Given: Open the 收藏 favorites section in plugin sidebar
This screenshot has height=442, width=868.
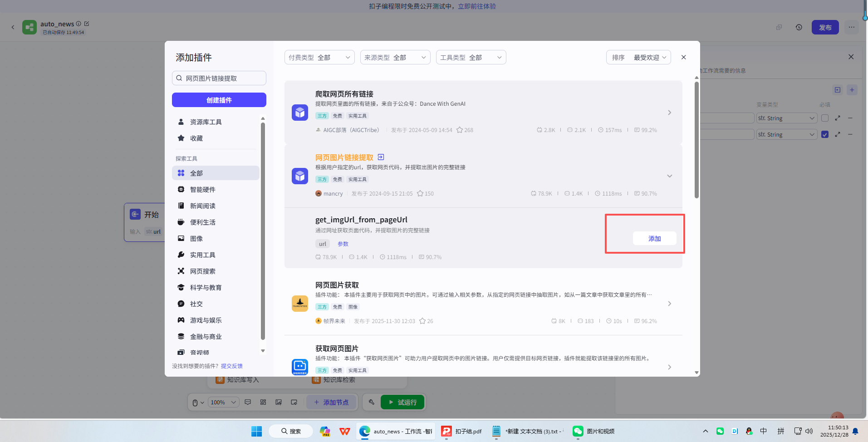Looking at the screenshot, I should [196, 138].
